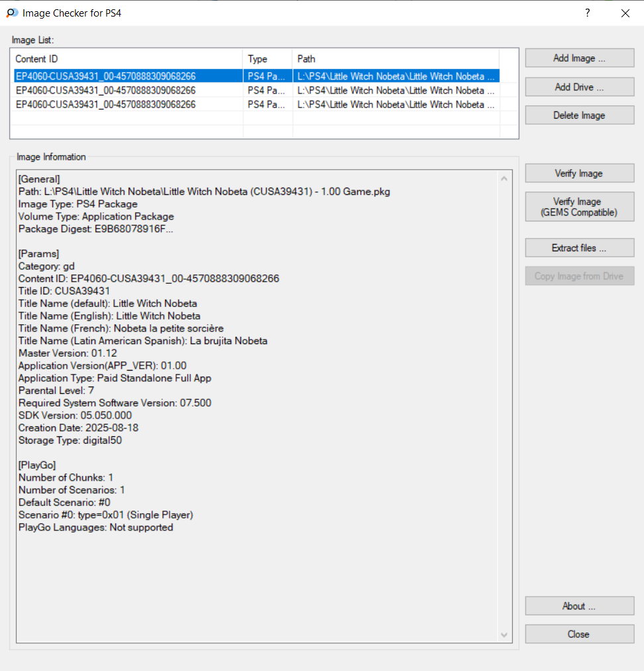Click the Scenario #0 Single Player line

[105, 515]
